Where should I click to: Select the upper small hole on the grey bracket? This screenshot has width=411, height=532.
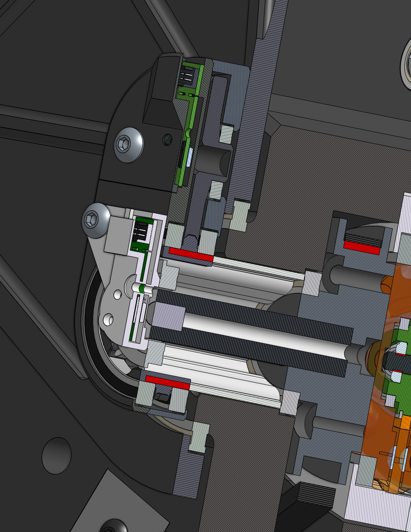[x=118, y=295]
